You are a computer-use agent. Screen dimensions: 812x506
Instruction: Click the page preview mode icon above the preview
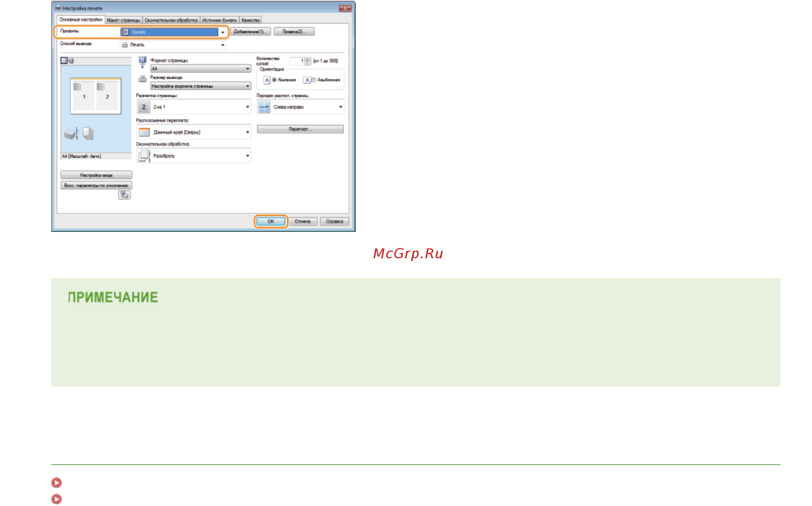(x=64, y=60)
